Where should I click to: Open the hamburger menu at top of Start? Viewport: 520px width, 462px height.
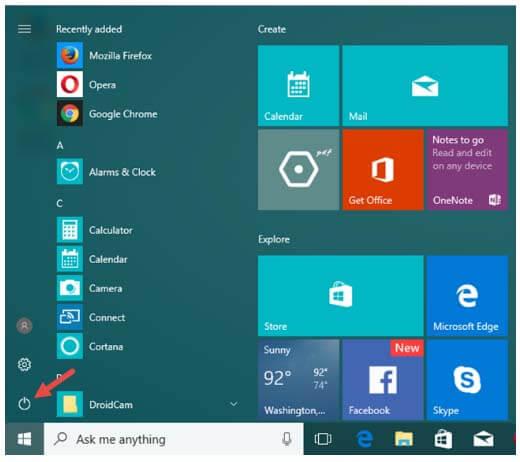(24, 29)
